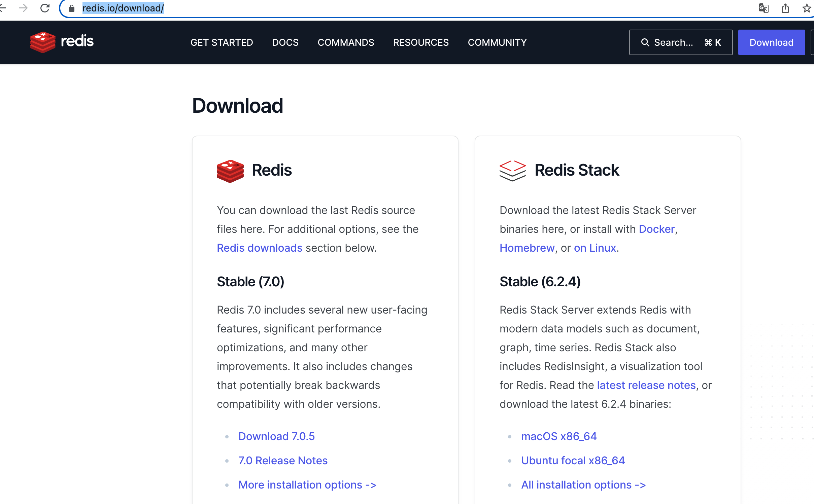The width and height of the screenshot is (814, 504).
Task: Open 7.0 Release Notes link
Action: click(x=283, y=461)
